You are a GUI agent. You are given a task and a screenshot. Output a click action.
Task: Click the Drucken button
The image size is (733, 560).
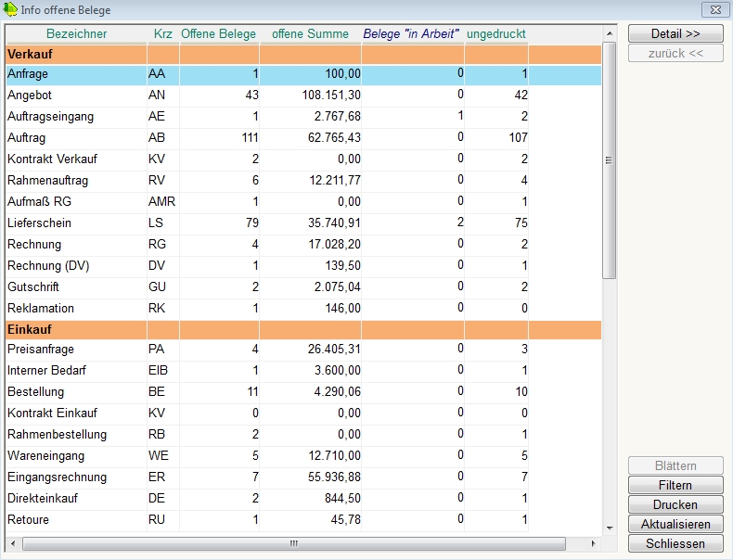coord(675,505)
